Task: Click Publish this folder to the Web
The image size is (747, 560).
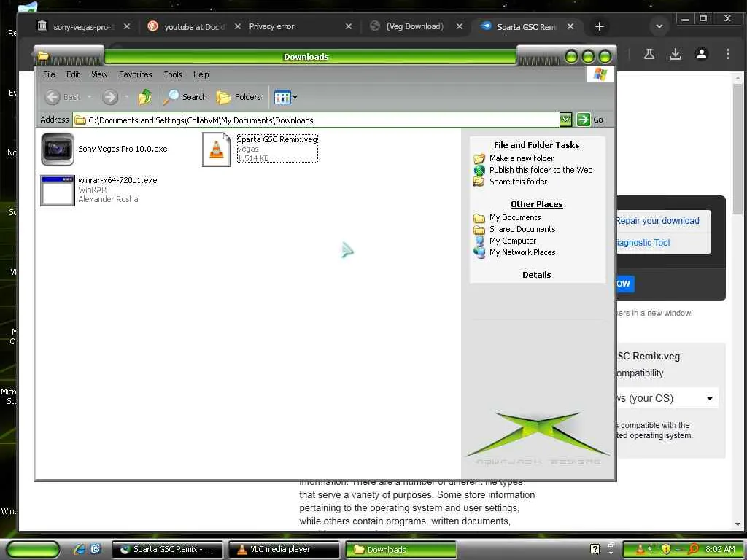Action: pos(541,170)
